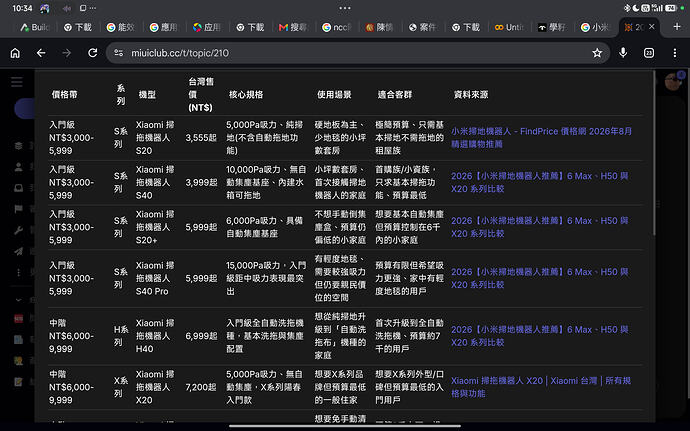690x431 pixels.
Task: Click the 價格帶 column header
Action: click(x=65, y=94)
